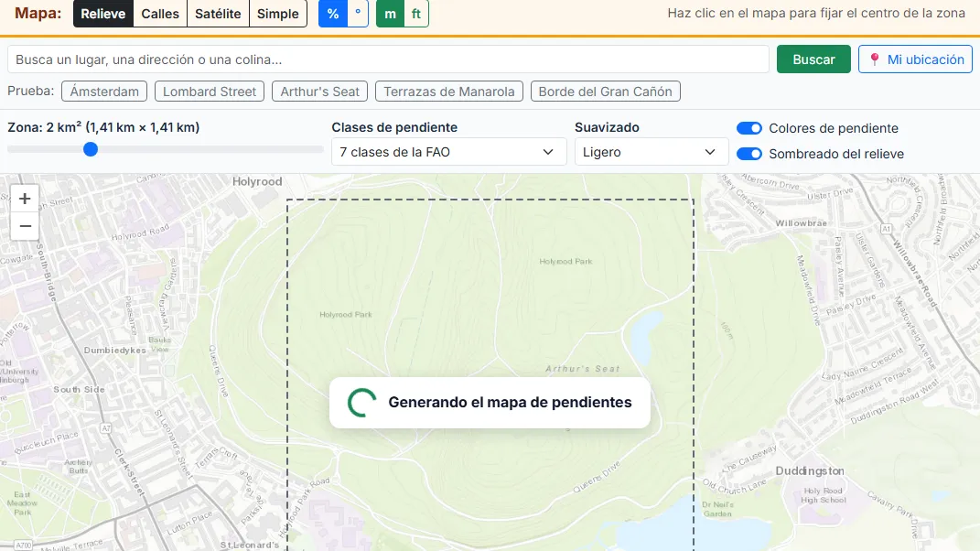Open the Suavizado dropdown
Image resolution: width=980 pixels, height=551 pixels.
[652, 152]
